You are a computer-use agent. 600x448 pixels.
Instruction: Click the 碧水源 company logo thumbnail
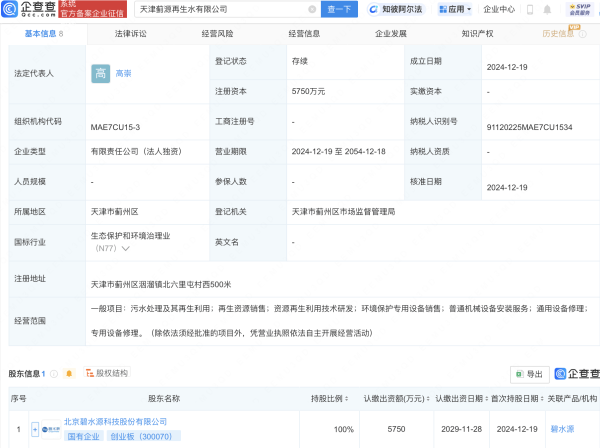(51, 429)
